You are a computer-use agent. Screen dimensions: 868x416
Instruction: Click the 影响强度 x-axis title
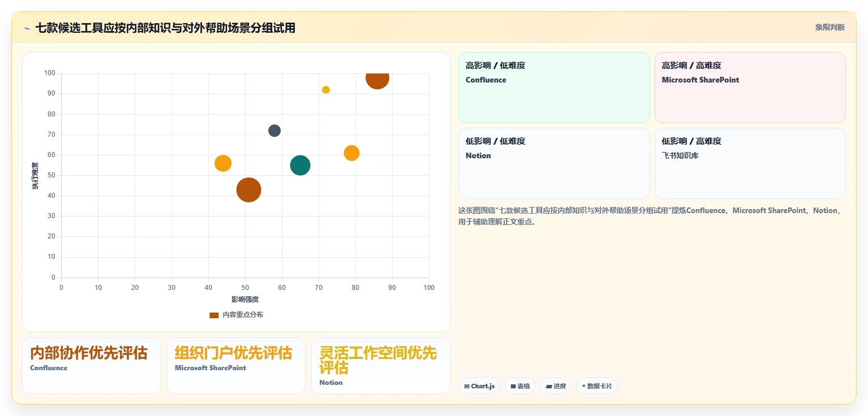(x=245, y=299)
